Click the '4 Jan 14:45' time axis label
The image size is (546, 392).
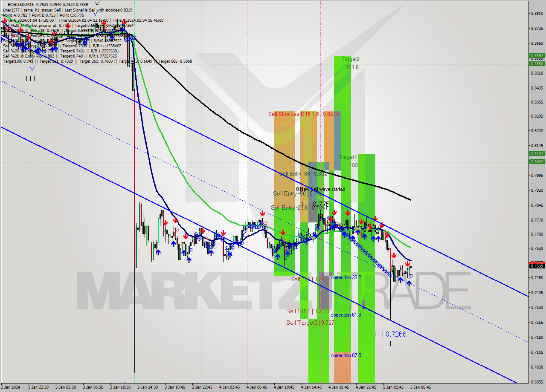[311, 387]
